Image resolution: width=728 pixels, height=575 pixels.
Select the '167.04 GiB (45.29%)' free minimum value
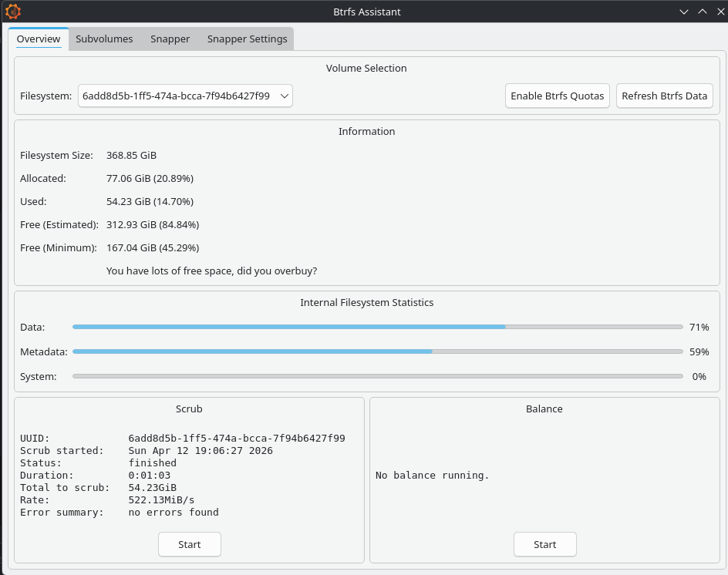[153, 248]
